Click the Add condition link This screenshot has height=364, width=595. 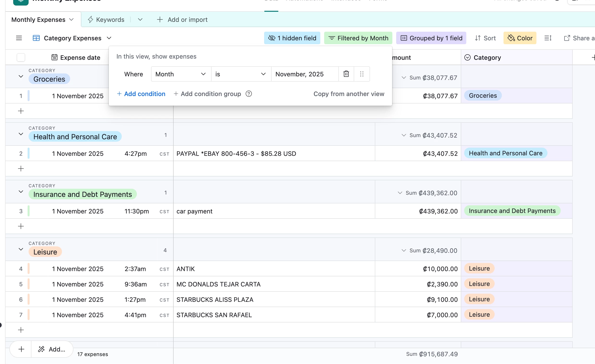point(141,94)
